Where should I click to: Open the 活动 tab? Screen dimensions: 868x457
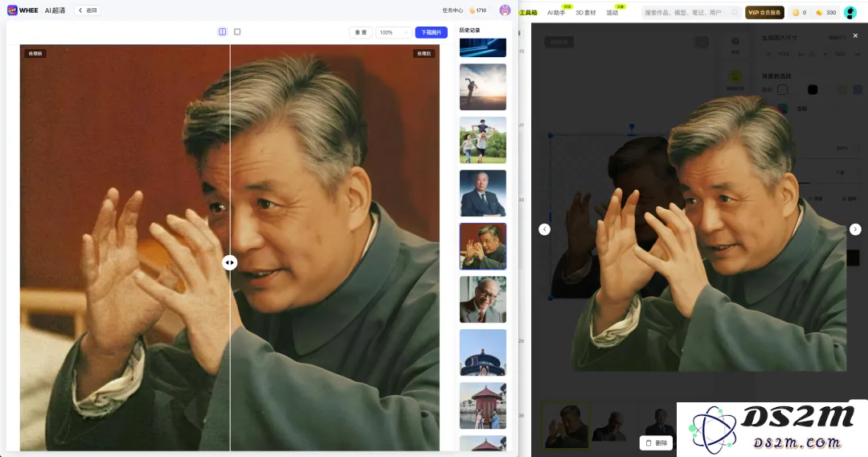tap(612, 12)
